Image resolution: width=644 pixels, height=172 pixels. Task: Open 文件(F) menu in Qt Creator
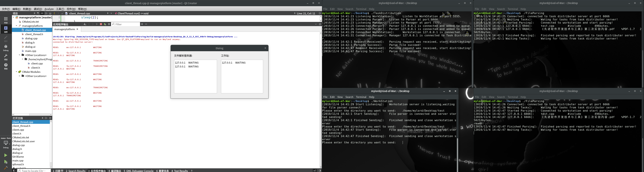point(6,9)
